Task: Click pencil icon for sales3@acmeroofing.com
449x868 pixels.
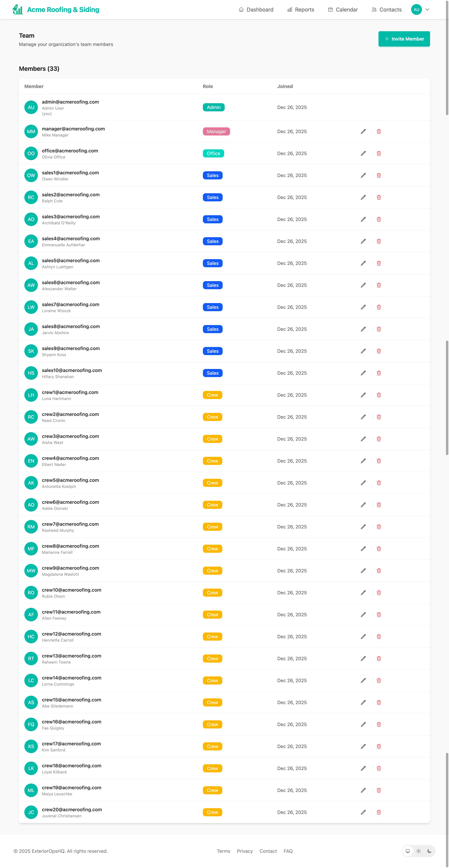Action: click(363, 219)
